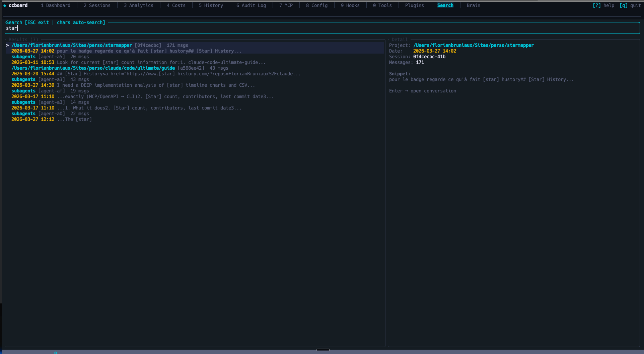Open the Brain tab
The height and width of the screenshot is (354, 644).
click(474, 6)
